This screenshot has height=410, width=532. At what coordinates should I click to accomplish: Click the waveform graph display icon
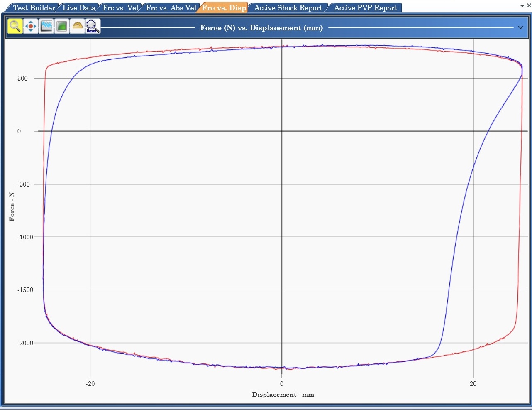46,27
